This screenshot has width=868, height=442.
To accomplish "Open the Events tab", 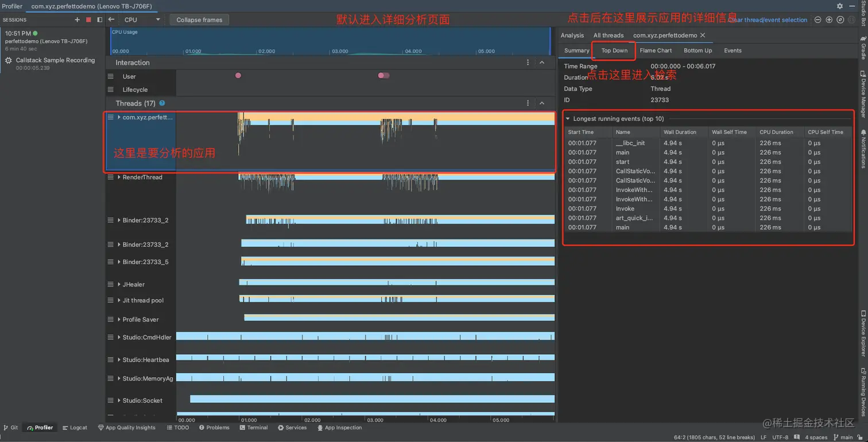I will 733,51.
